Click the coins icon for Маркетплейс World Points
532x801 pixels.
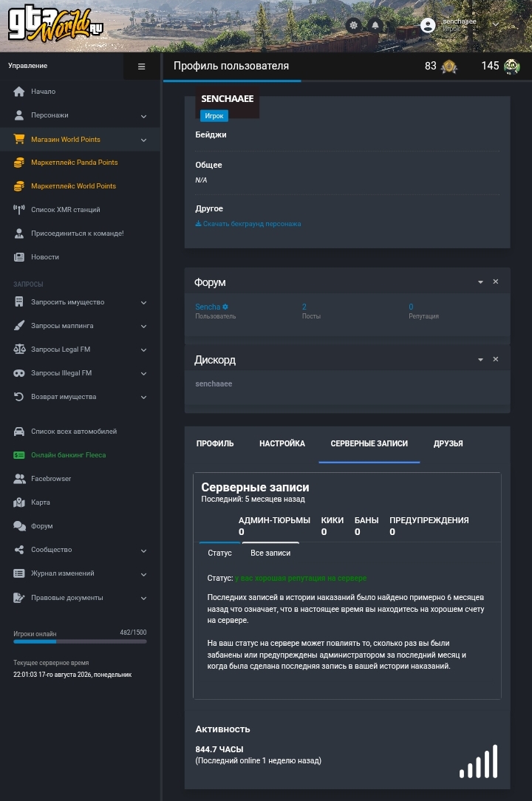tap(19, 186)
